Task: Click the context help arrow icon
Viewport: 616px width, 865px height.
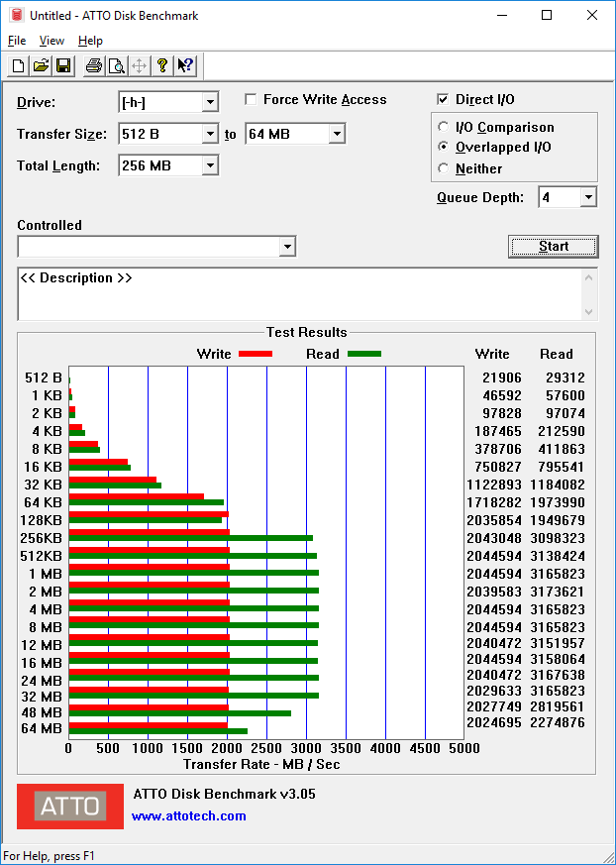Action: [185, 66]
